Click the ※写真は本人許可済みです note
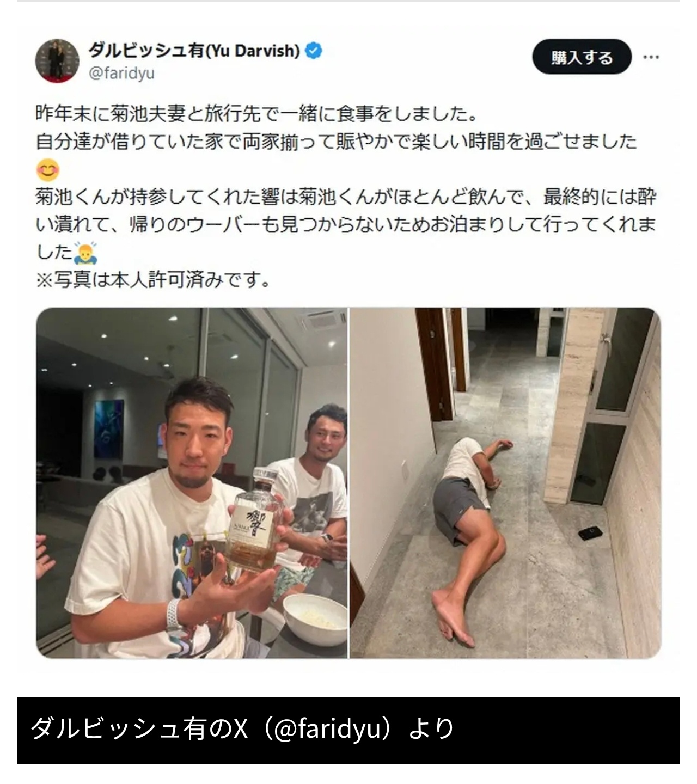Viewport: 697px width, 784px height. [x=152, y=280]
